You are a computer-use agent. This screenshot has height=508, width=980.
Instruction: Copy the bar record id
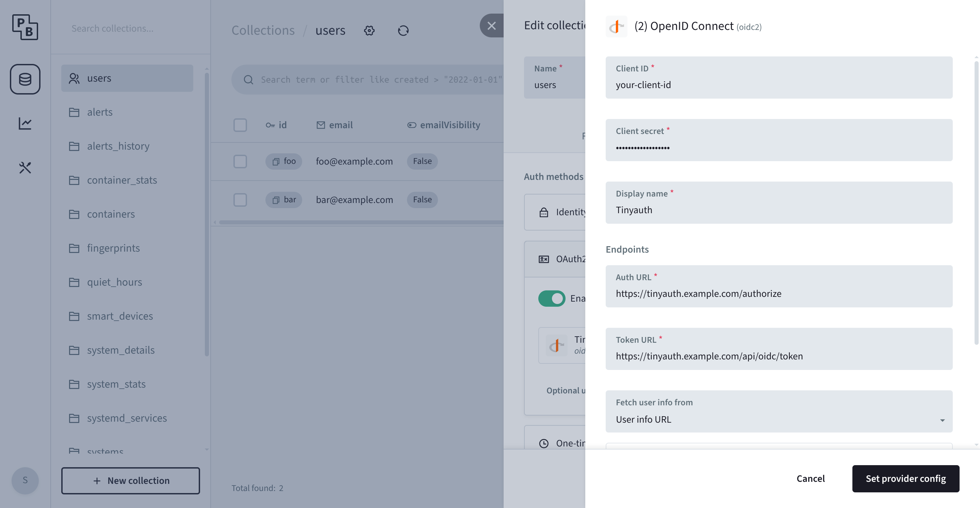(276, 200)
